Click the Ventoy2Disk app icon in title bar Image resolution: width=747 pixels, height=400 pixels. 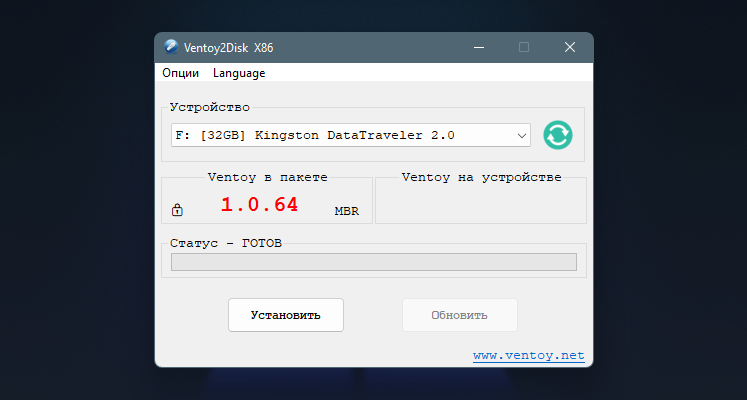pyautogui.click(x=171, y=47)
